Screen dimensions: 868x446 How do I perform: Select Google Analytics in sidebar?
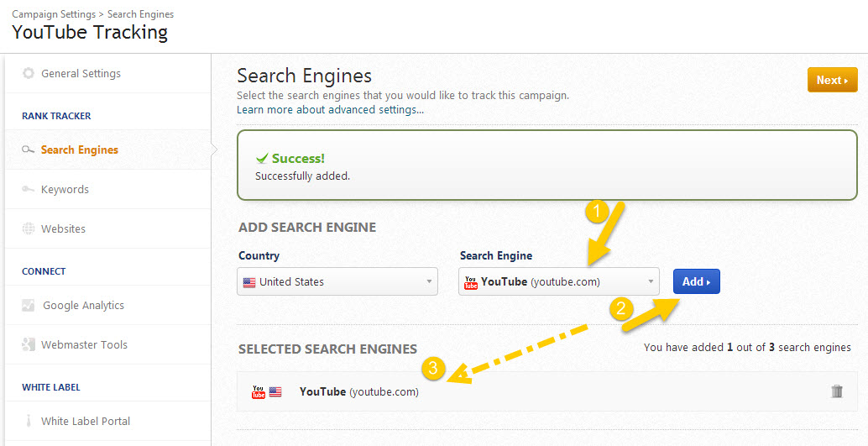83,305
